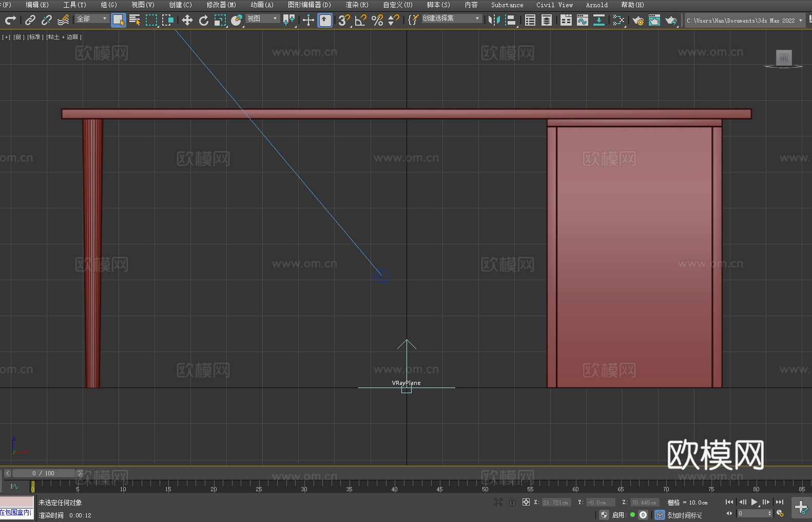The image size is (812, 522).
Task: Open the Curve Editor
Action: click(583, 20)
